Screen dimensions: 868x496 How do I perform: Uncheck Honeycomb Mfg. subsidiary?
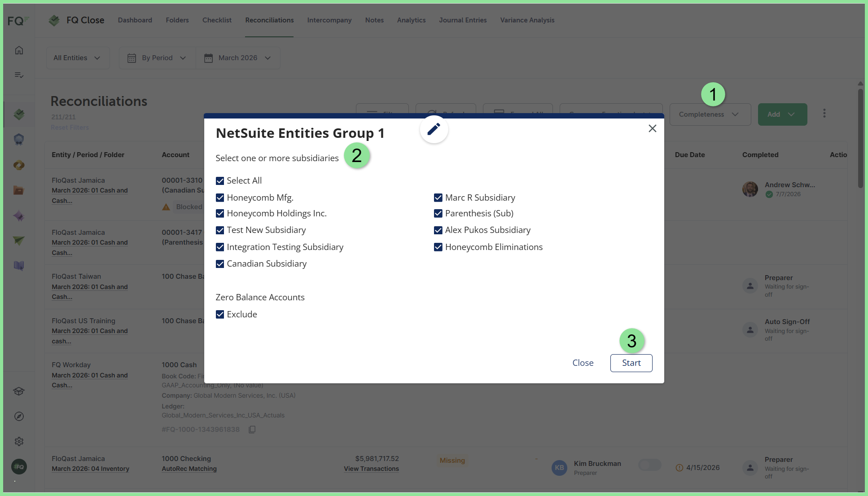pyautogui.click(x=220, y=198)
